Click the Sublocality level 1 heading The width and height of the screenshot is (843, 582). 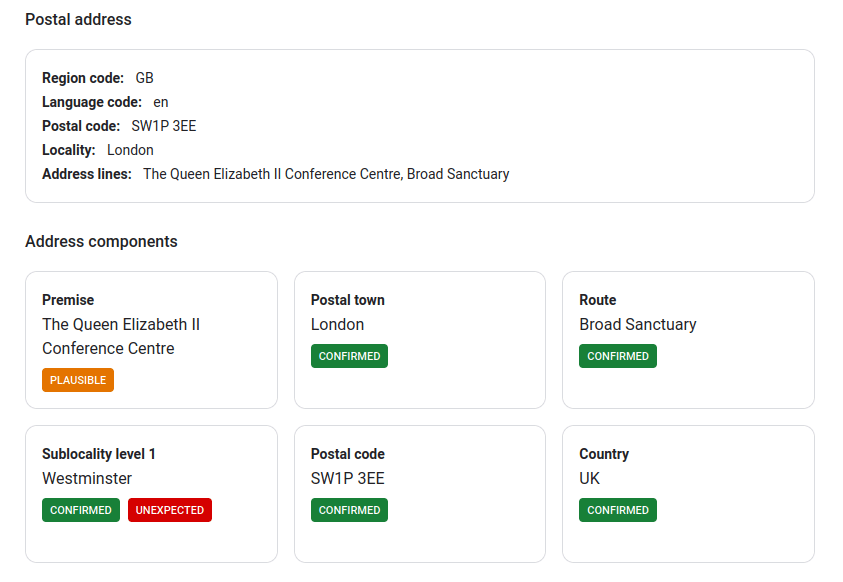point(99,454)
